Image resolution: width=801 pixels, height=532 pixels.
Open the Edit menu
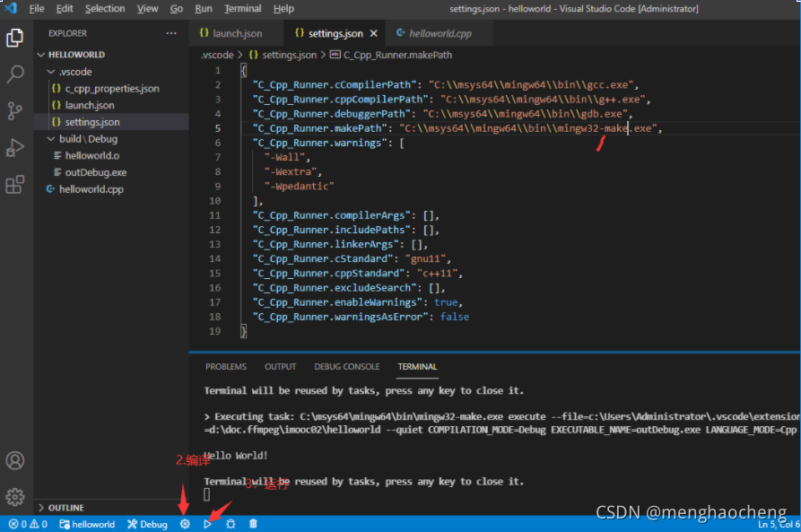tap(65, 9)
